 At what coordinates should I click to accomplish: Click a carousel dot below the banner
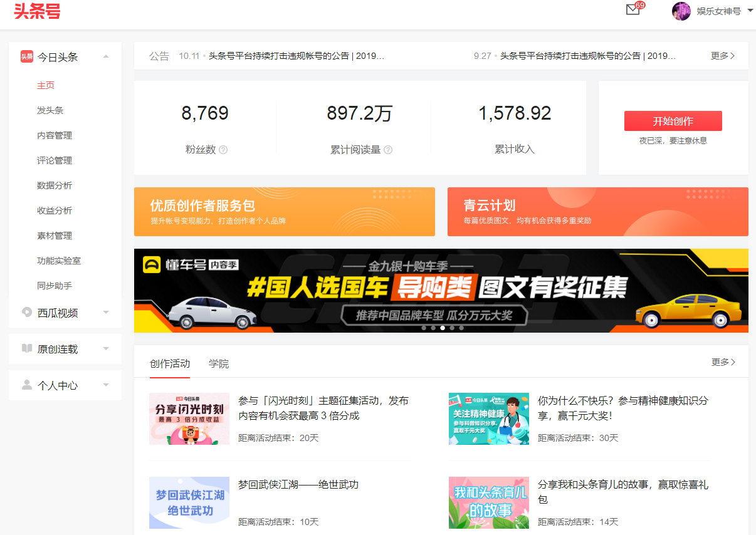442,328
